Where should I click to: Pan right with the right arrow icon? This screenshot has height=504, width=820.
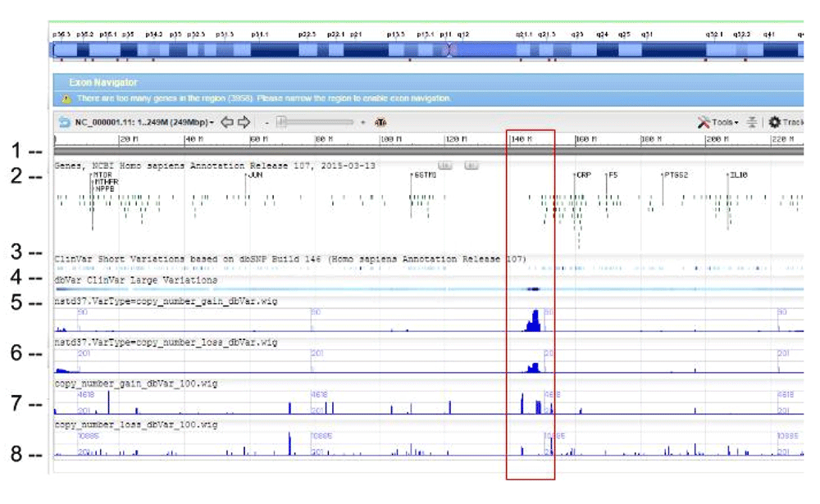point(244,122)
